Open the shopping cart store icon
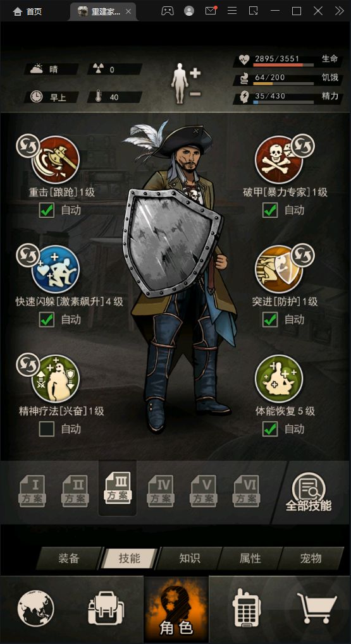Screen dimensions: 351x644 [x=317, y=609]
